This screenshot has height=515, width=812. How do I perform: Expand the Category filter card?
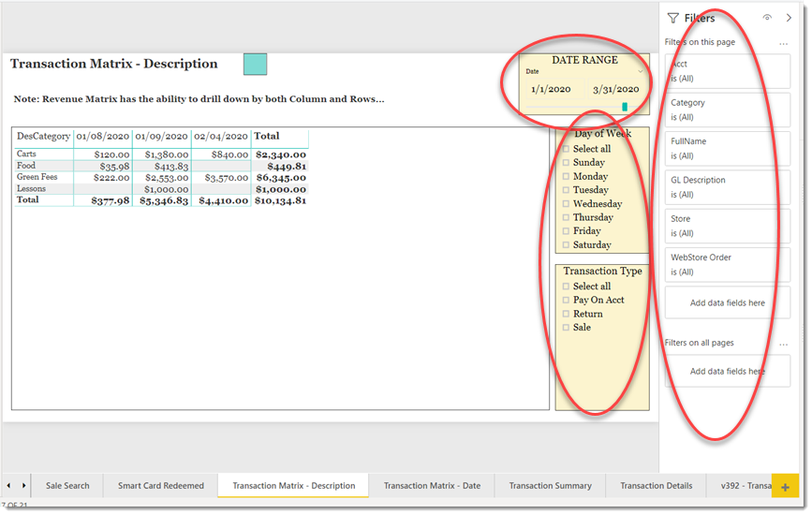coord(727,110)
